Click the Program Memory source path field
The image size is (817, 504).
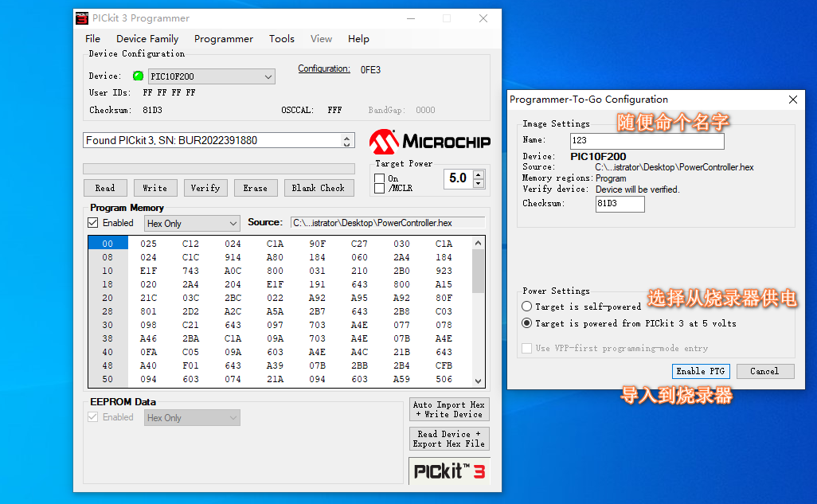(388, 223)
